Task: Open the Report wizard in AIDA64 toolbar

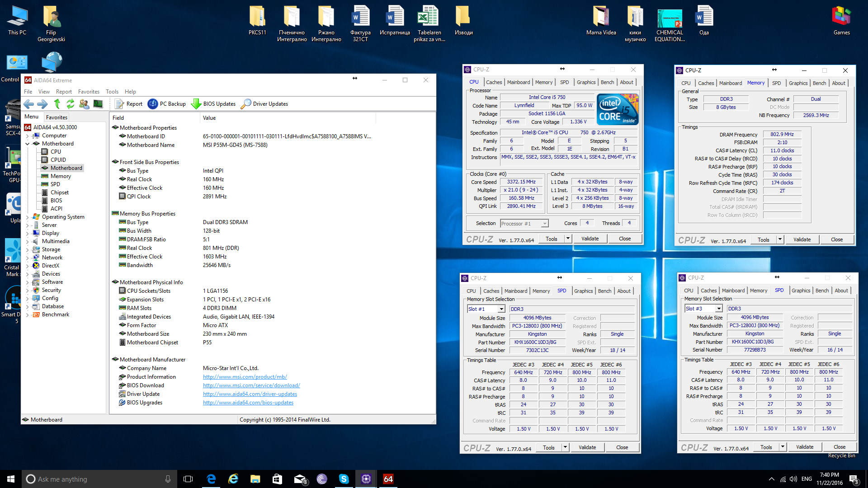Action: click(x=128, y=104)
